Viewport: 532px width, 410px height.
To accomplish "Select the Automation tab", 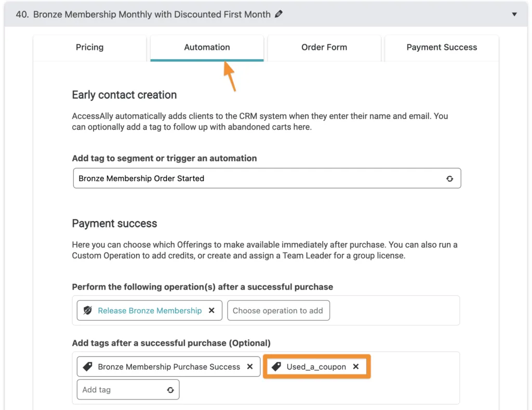I will (x=207, y=47).
